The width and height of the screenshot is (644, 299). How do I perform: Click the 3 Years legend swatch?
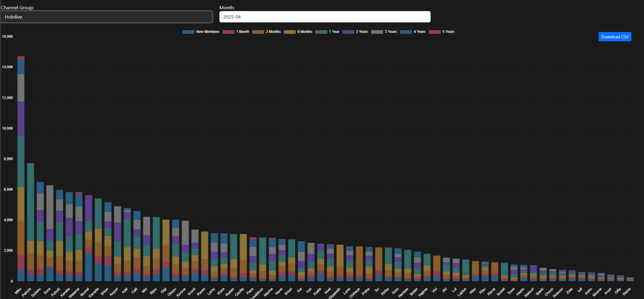click(x=377, y=32)
